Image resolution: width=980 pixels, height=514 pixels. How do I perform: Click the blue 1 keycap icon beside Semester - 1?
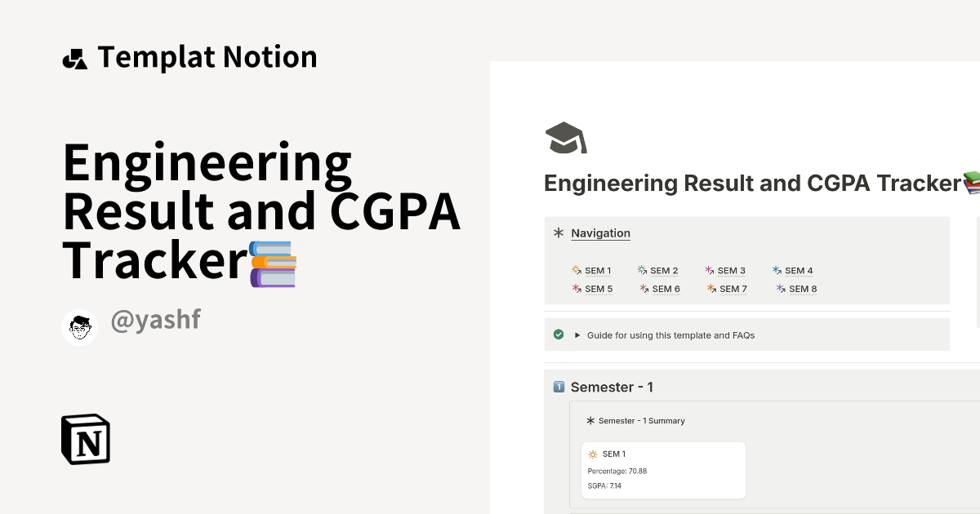tap(559, 387)
